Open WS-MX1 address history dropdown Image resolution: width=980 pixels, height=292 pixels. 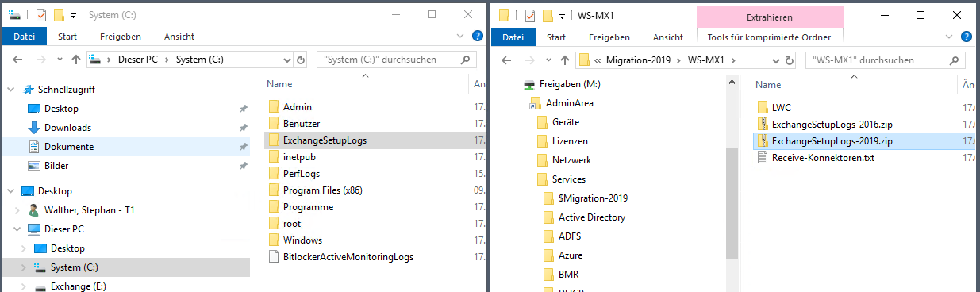(x=775, y=60)
